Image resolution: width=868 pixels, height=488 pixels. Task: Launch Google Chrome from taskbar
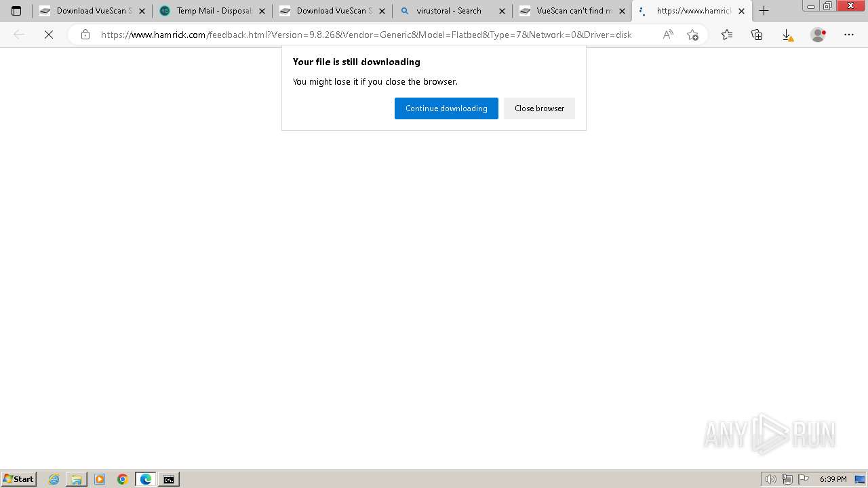point(123,479)
